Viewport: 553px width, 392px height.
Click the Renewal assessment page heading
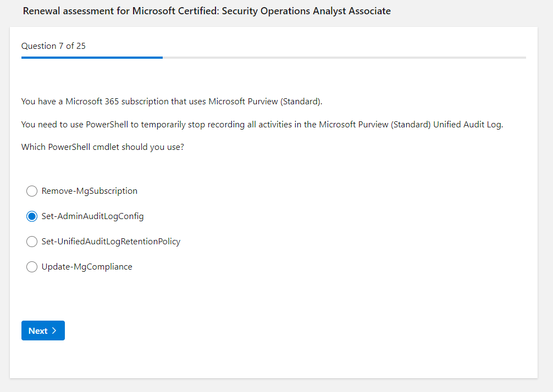pos(207,11)
